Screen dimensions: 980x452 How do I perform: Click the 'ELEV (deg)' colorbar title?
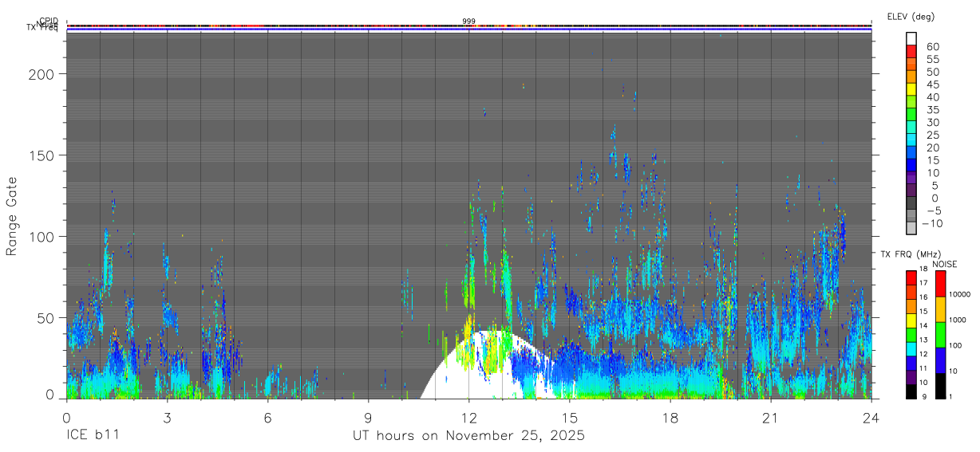911,17
